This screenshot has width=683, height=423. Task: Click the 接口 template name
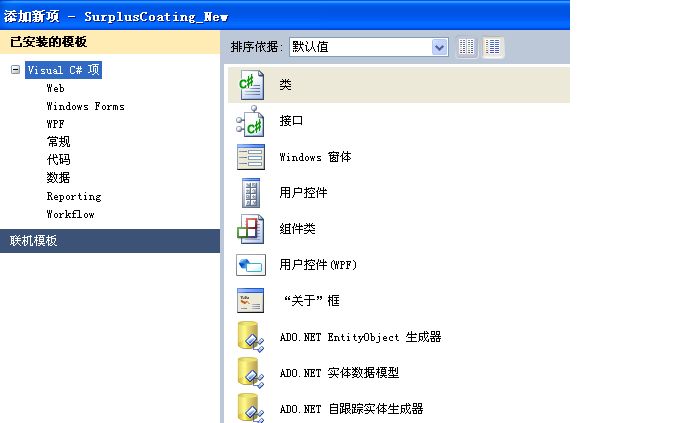tap(291, 121)
